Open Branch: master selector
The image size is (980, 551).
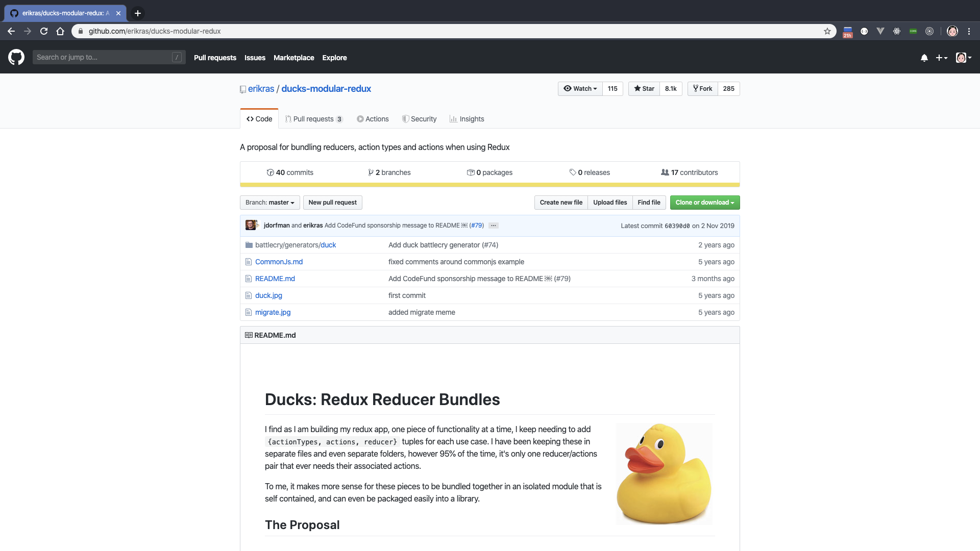coord(269,203)
